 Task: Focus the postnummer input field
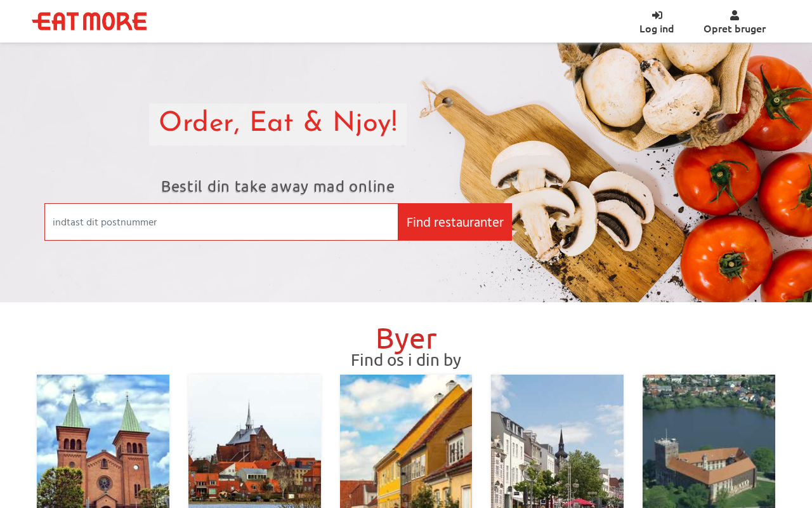click(x=221, y=222)
